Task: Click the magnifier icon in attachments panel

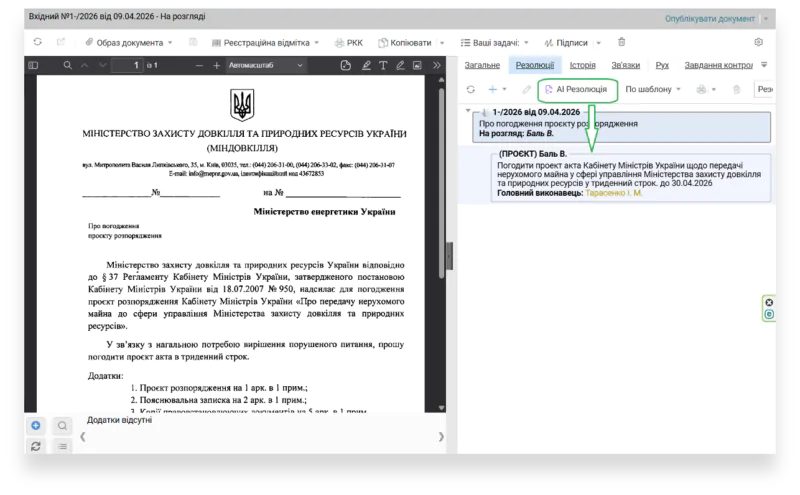Action: 62,426
